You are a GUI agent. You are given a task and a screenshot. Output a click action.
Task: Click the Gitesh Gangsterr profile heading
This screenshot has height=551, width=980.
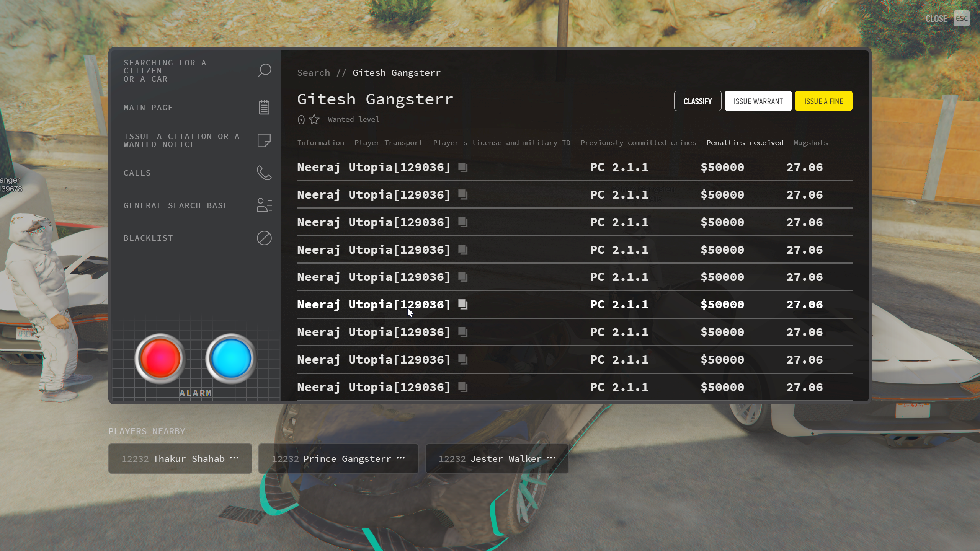375,99
